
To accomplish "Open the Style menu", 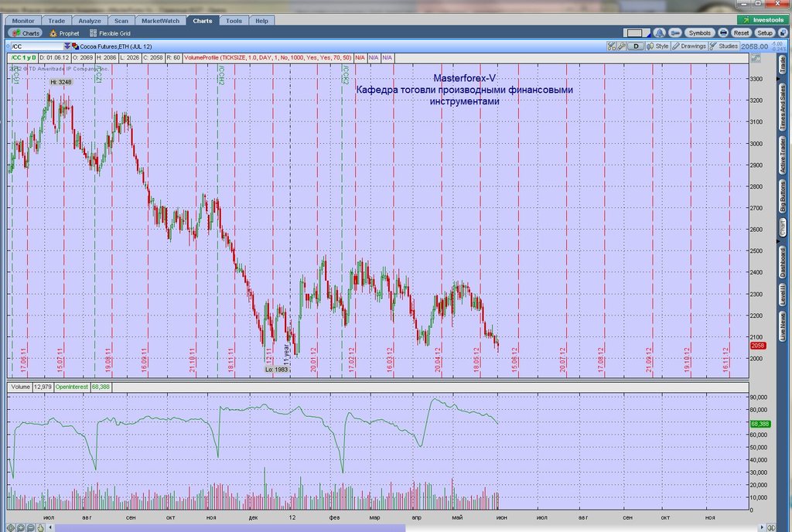I will click(657, 46).
